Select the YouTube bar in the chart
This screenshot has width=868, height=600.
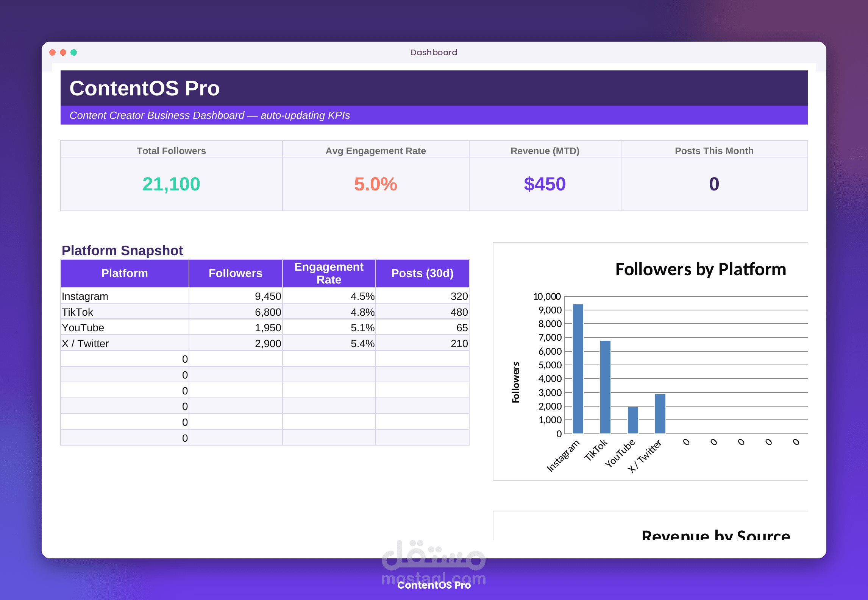(633, 420)
